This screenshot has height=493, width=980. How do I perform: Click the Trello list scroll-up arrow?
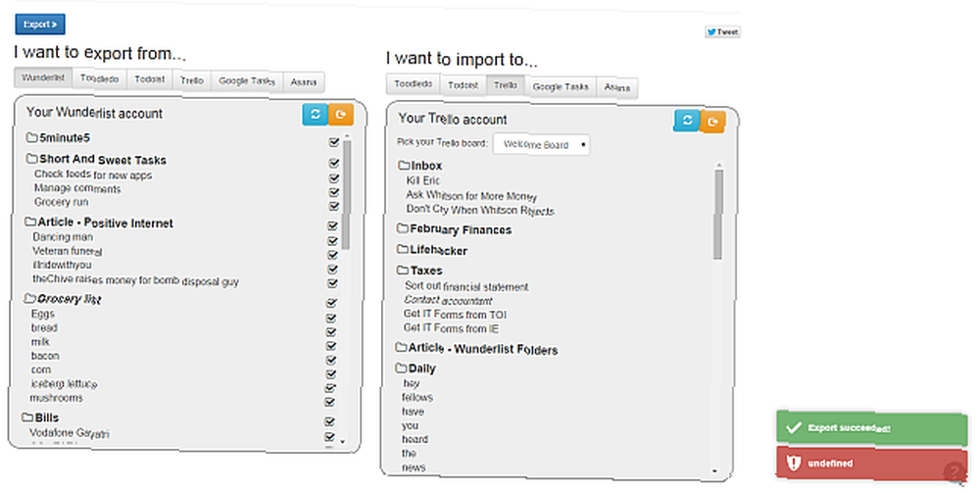718,166
